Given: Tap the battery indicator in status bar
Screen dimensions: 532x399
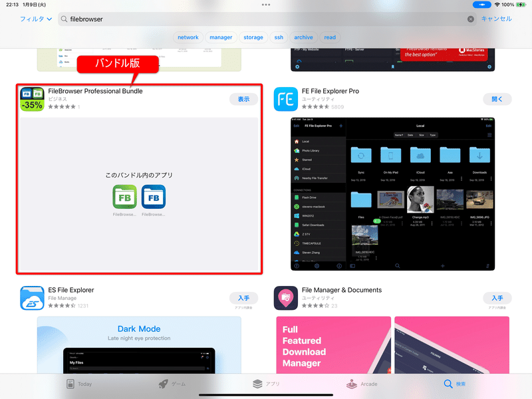Looking at the screenshot, I should click(521, 5).
